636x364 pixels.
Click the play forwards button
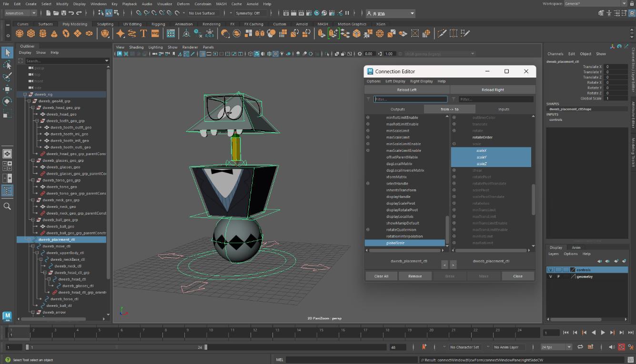603,333
